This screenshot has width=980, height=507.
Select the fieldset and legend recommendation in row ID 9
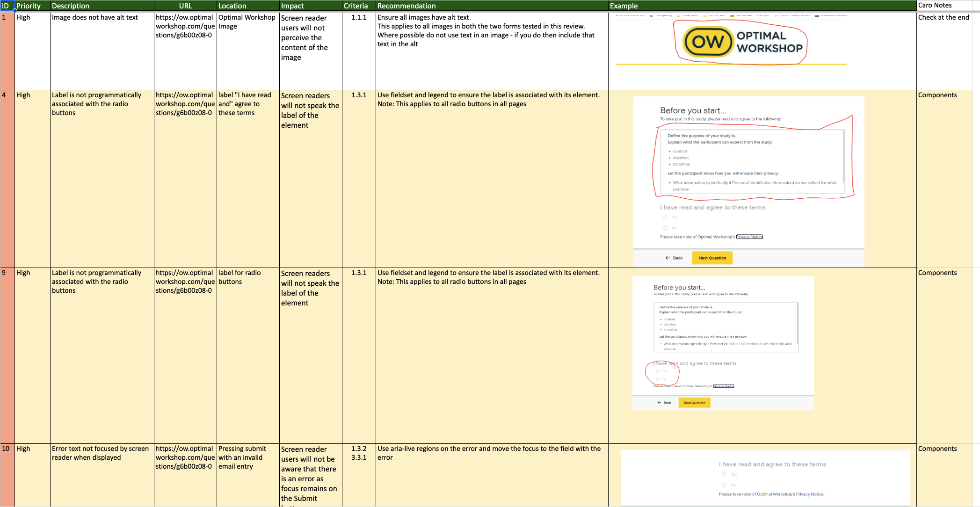492,355
